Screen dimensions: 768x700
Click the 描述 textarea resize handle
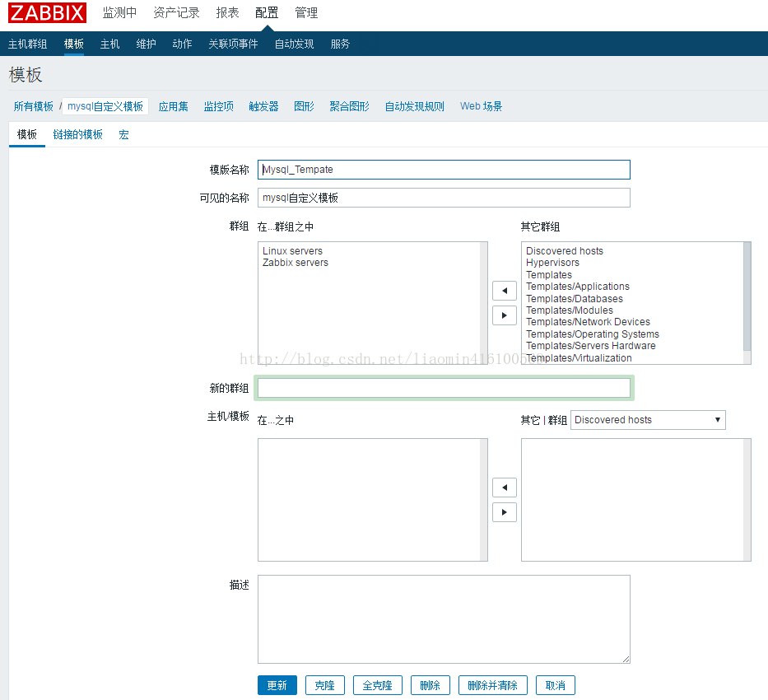coord(626,660)
